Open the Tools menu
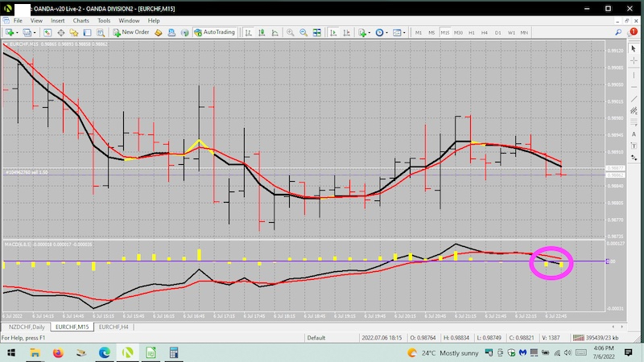This screenshot has height=362, width=644. [104, 21]
